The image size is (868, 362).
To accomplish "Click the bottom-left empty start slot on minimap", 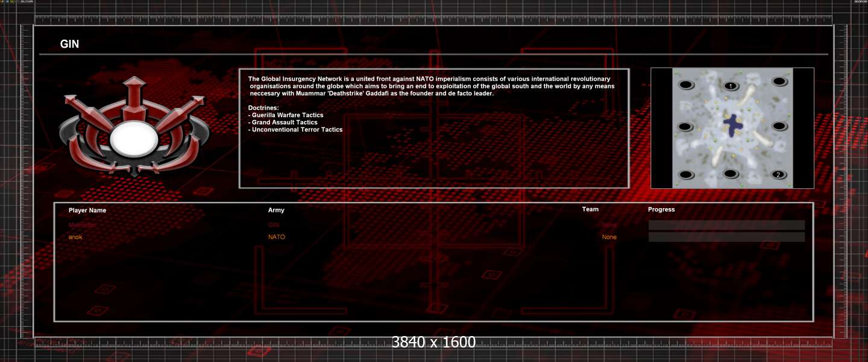I will (x=686, y=175).
